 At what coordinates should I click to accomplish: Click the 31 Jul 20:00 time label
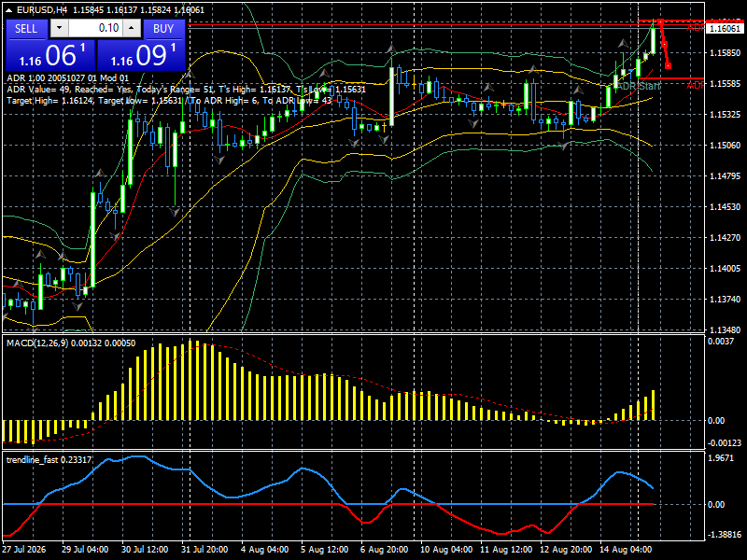point(204,550)
